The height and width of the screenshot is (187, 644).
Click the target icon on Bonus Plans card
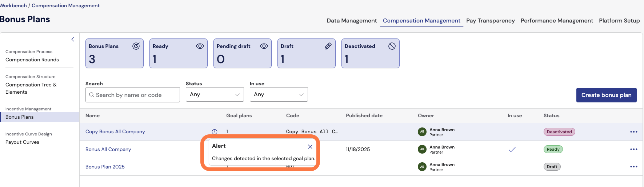coord(136,46)
